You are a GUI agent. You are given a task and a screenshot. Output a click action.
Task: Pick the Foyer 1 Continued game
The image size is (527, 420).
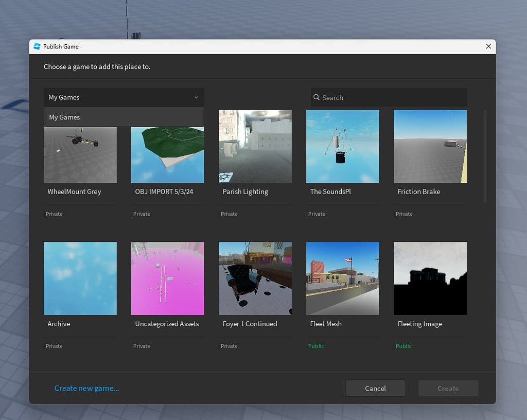click(255, 278)
